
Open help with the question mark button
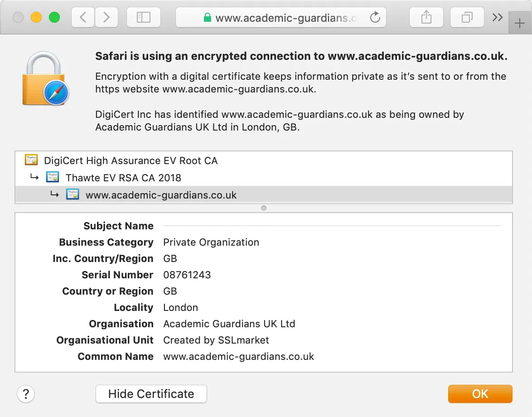(26, 394)
